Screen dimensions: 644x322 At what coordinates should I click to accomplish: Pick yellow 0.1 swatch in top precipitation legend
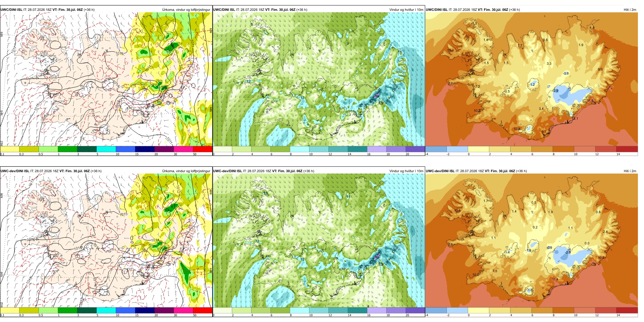[x=10, y=149]
